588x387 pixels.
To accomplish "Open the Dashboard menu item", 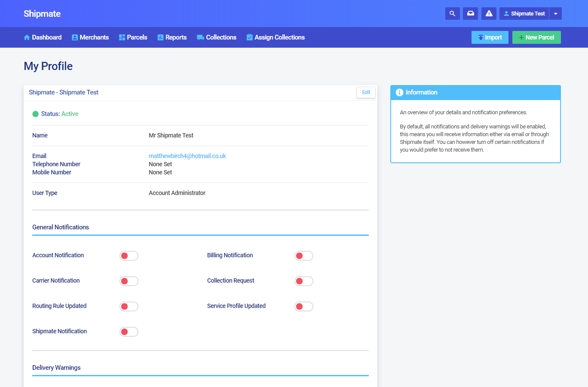I will pyautogui.click(x=43, y=37).
